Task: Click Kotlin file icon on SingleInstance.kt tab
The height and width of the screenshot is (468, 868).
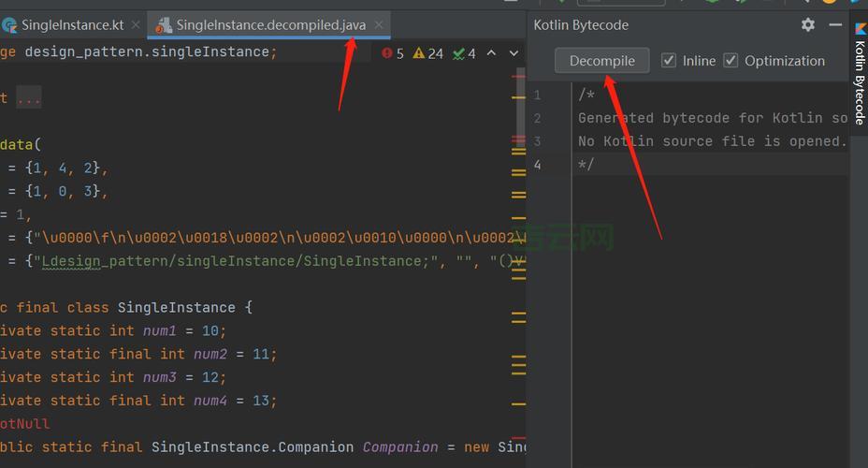Action: pyautogui.click(x=9, y=25)
